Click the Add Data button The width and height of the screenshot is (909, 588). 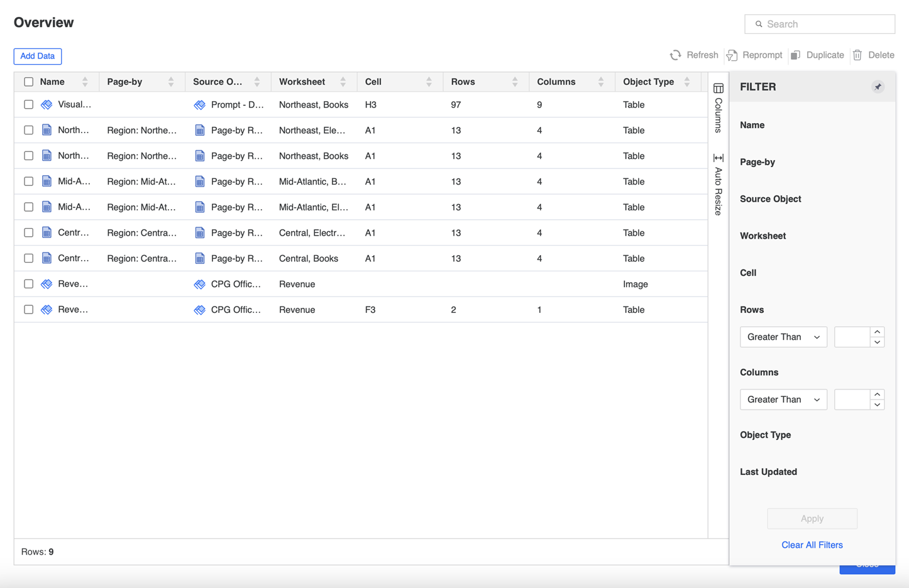38,56
